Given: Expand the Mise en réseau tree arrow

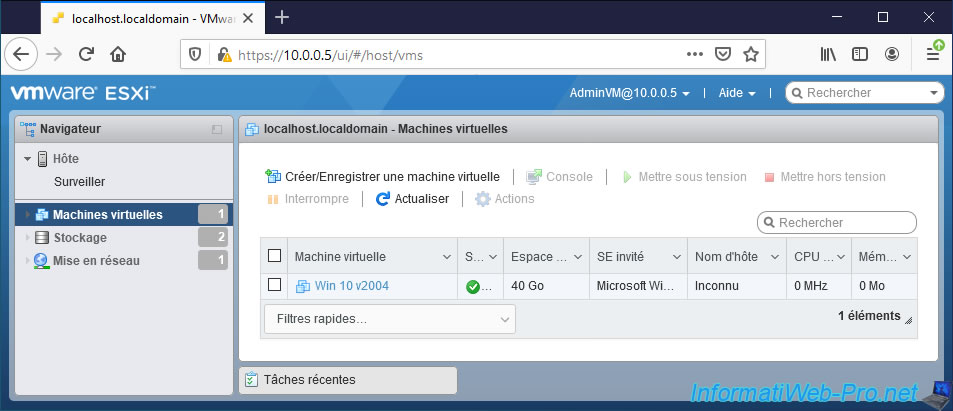Looking at the screenshot, I should pyautogui.click(x=27, y=261).
